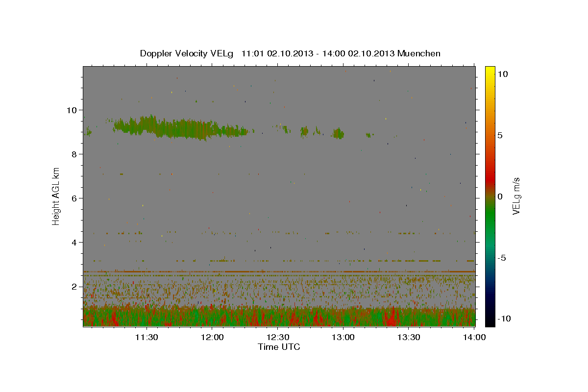Image resolution: width=588 pixels, height=392 pixels.
Task: Click the height tick label 6
Action: click(x=75, y=198)
